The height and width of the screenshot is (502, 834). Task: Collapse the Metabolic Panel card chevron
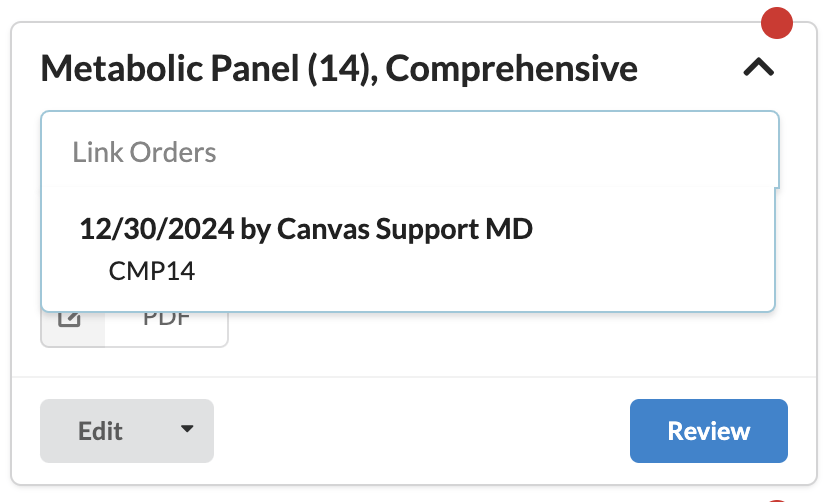[759, 68]
